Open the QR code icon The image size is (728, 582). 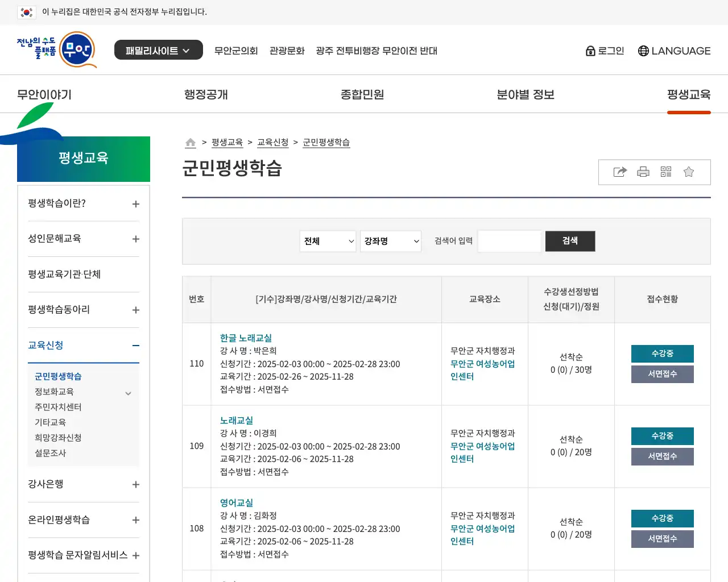click(666, 172)
